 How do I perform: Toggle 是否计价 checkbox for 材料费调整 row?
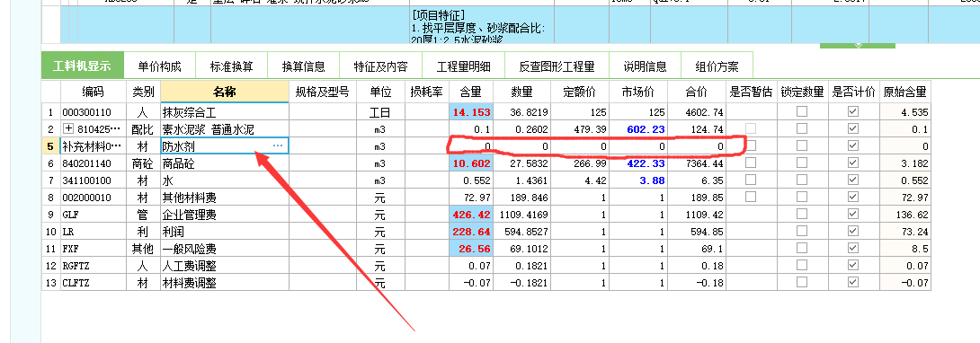click(x=853, y=282)
